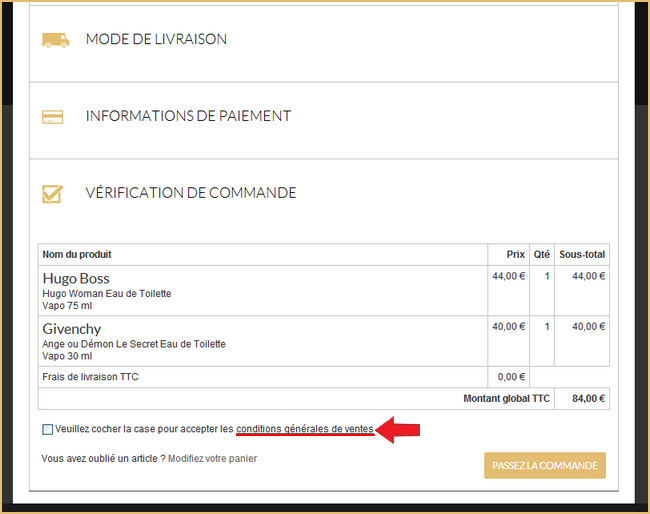The image size is (650, 514).
Task: Click the Sous-total column header
Action: (582, 255)
